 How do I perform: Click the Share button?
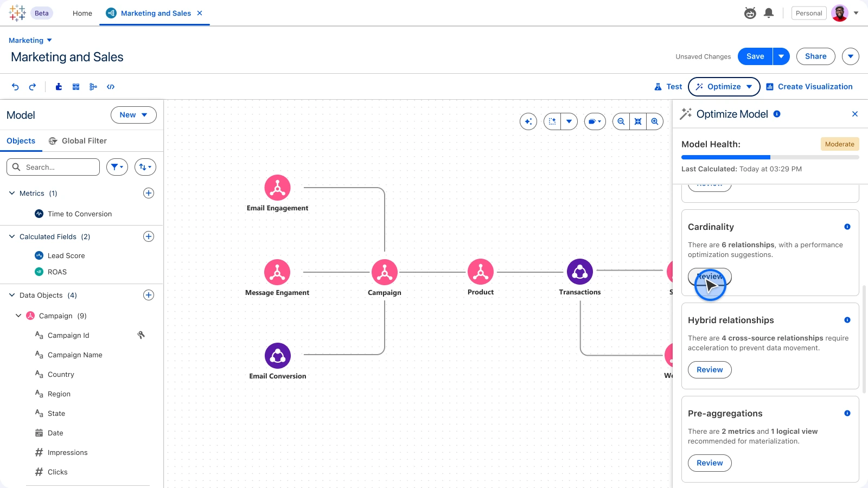tap(815, 56)
